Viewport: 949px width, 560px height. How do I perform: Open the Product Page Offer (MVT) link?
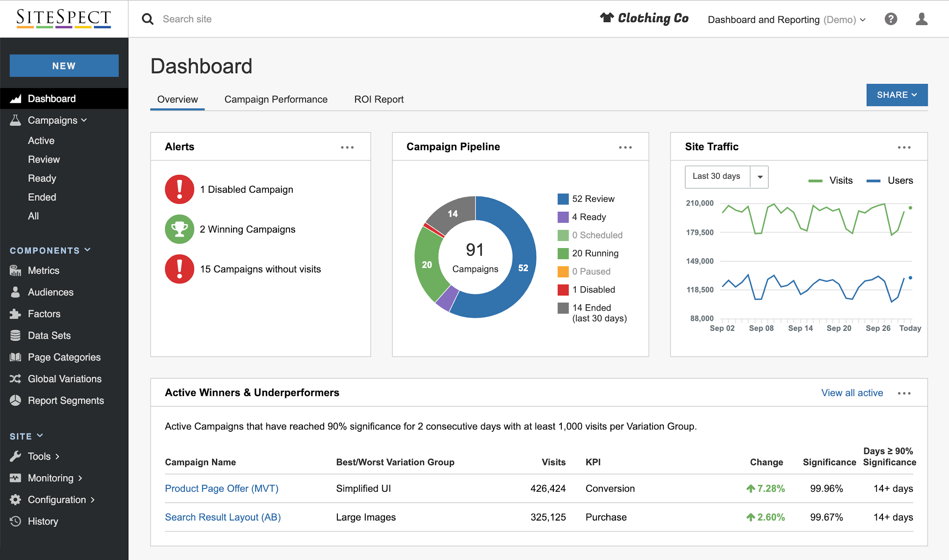(222, 488)
